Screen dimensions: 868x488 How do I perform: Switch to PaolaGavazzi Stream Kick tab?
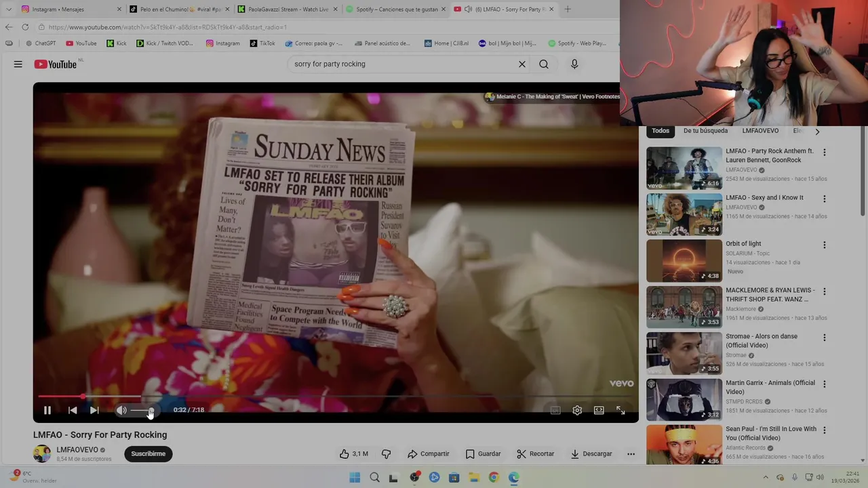click(x=288, y=9)
